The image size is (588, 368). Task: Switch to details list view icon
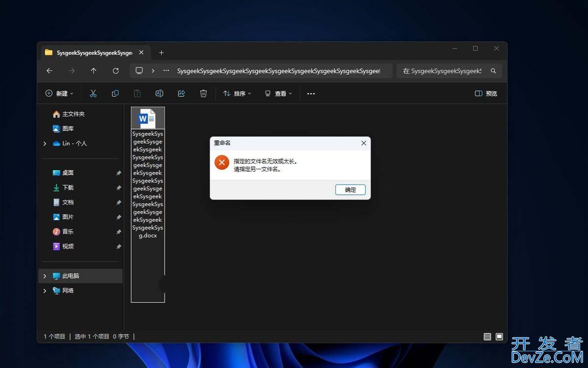click(x=487, y=337)
